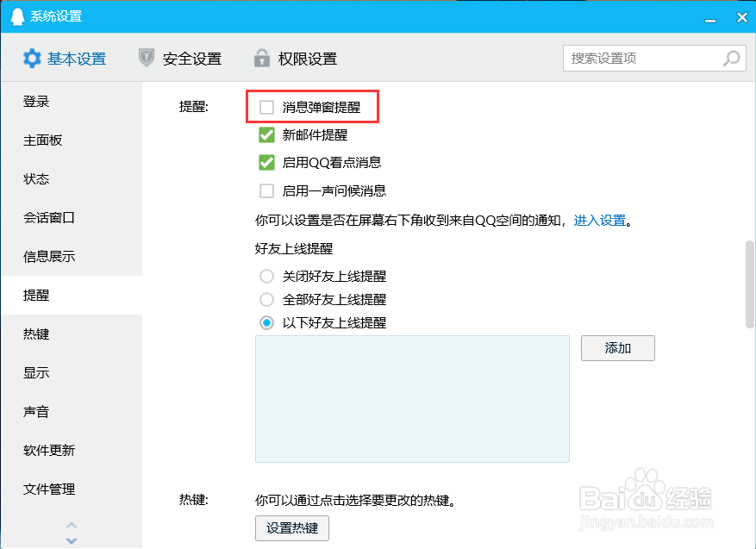Screen dimensions: 756x549
Task: Select 以下好友上线提醒 radio option
Action: (x=266, y=322)
